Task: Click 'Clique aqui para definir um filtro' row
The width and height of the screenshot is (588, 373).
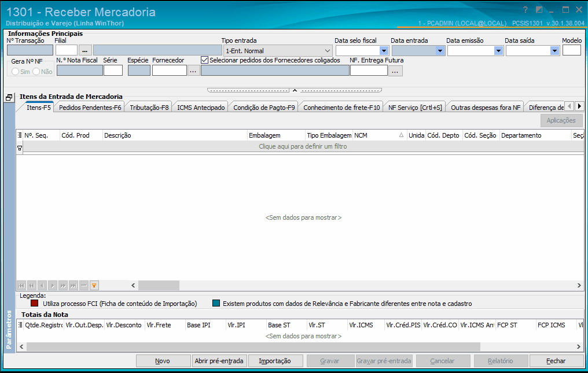Action: (303, 146)
